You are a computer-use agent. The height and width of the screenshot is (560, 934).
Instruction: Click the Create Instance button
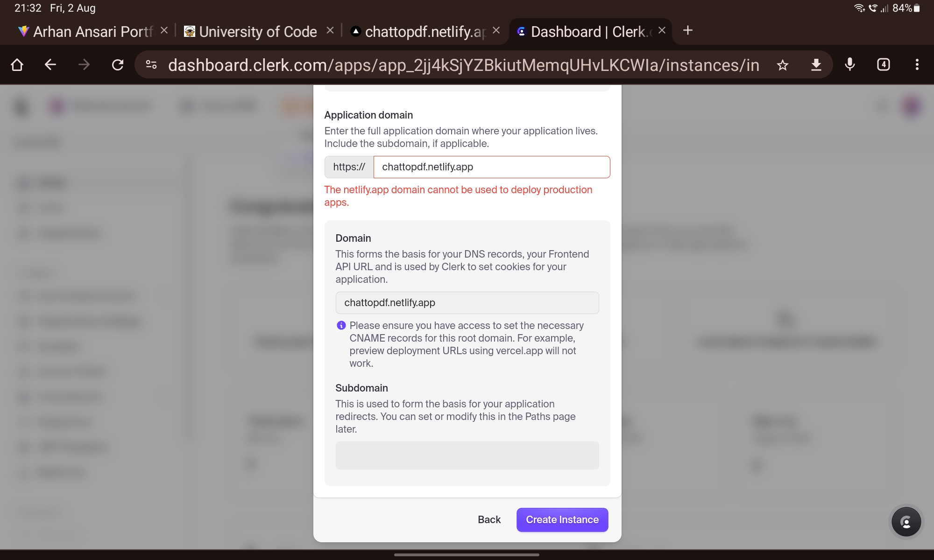562,519
